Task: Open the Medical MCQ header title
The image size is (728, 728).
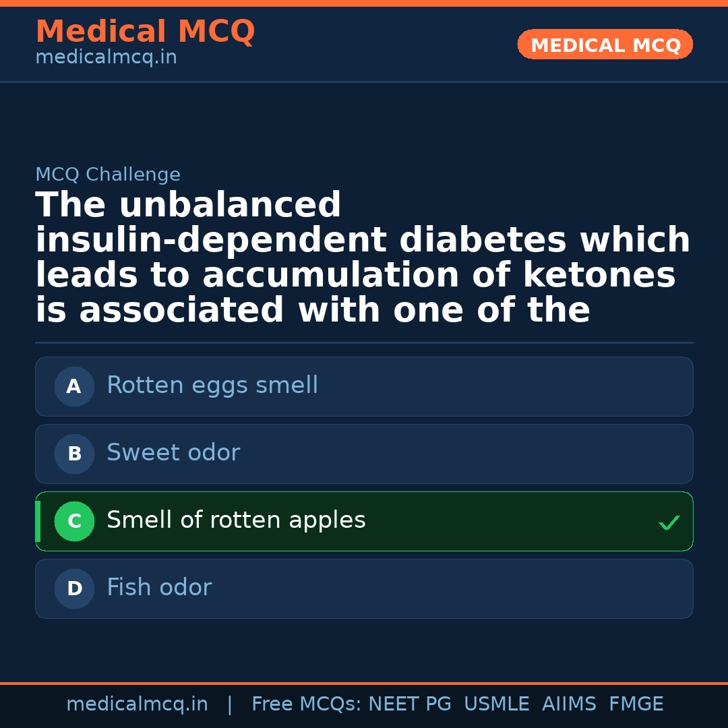Action: [145, 32]
